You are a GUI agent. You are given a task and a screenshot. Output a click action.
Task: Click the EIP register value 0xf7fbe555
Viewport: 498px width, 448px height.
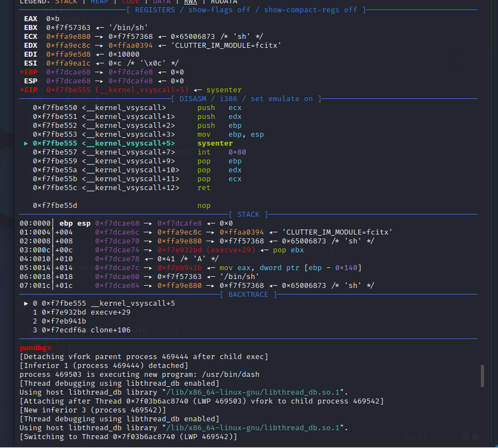point(68,90)
